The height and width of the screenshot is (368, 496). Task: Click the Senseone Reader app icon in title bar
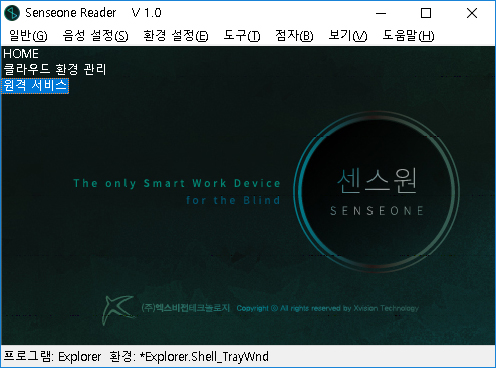click(12, 13)
